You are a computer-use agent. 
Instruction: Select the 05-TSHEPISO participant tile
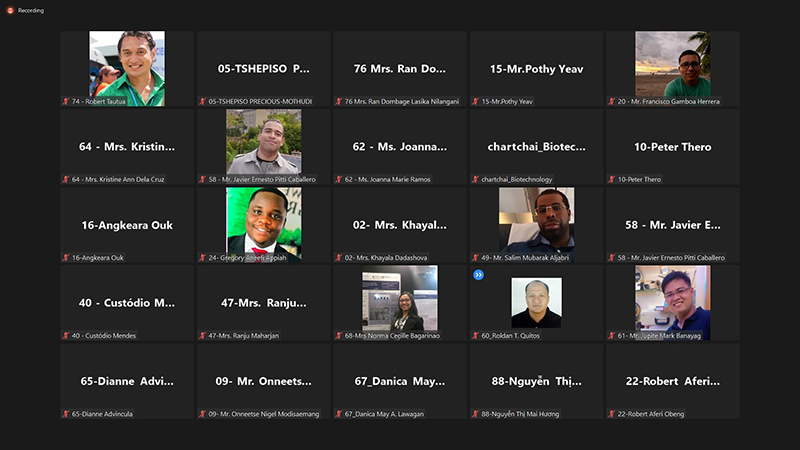tap(264, 69)
